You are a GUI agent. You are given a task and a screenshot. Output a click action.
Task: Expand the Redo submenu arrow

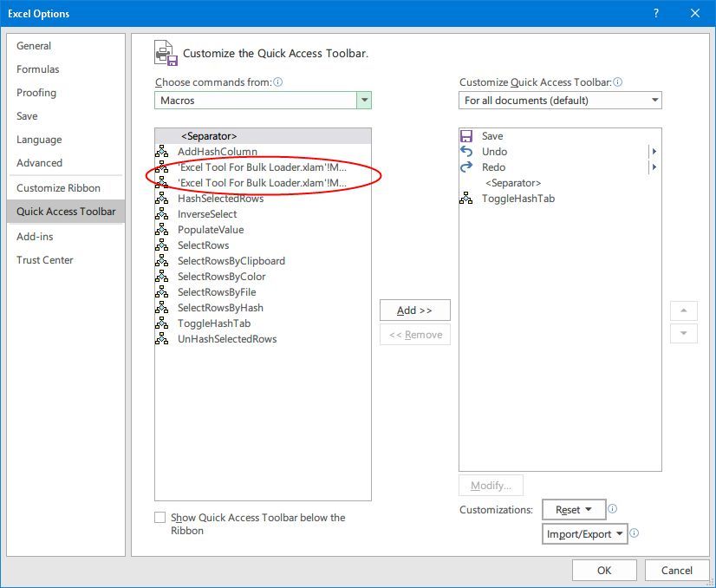coord(654,167)
